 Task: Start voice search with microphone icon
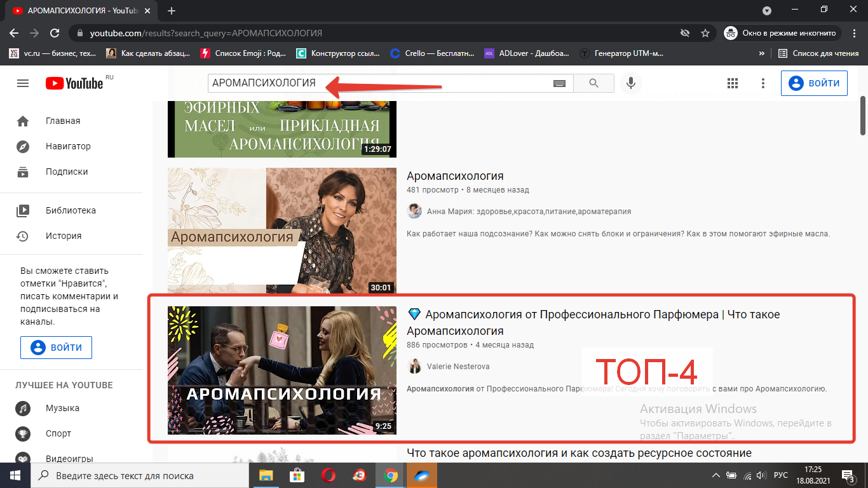click(631, 83)
